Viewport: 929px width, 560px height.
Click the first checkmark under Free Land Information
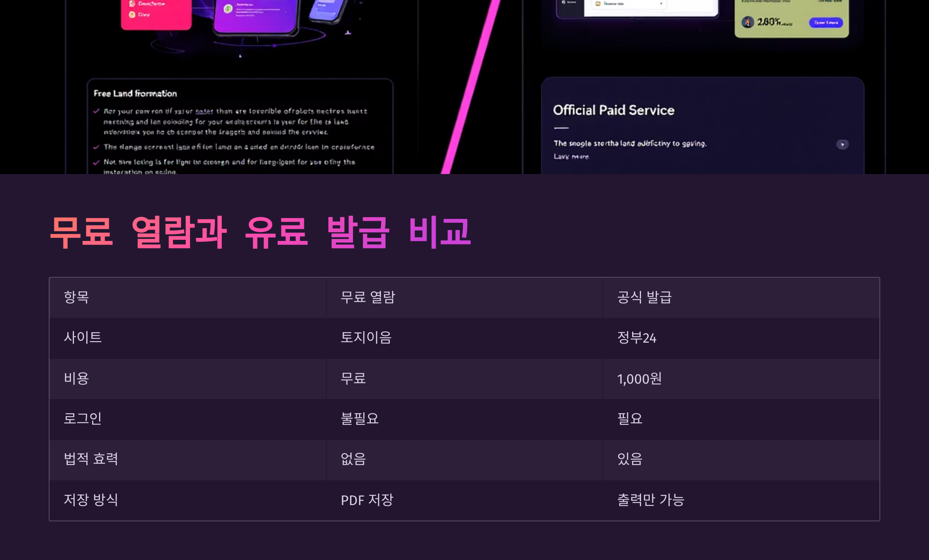coord(96,111)
